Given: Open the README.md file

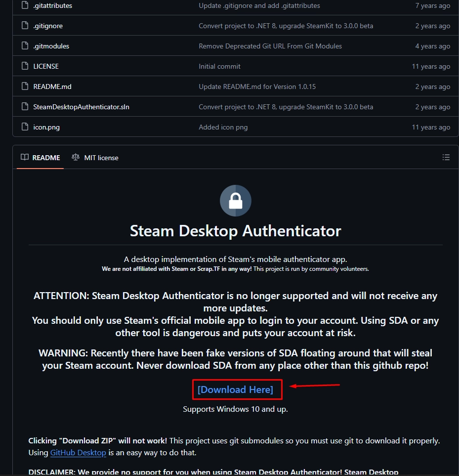Looking at the screenshot, I should pyautogui.click(x=52, y=87).
